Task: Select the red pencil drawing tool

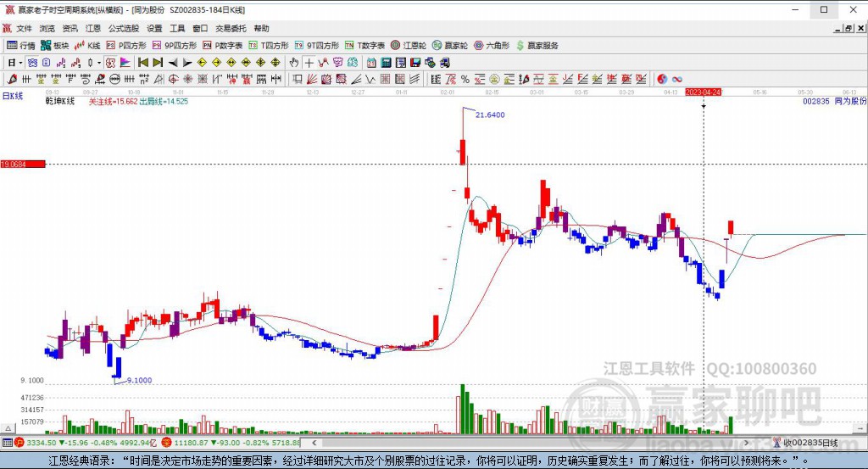Action: [x=12, y=79]
